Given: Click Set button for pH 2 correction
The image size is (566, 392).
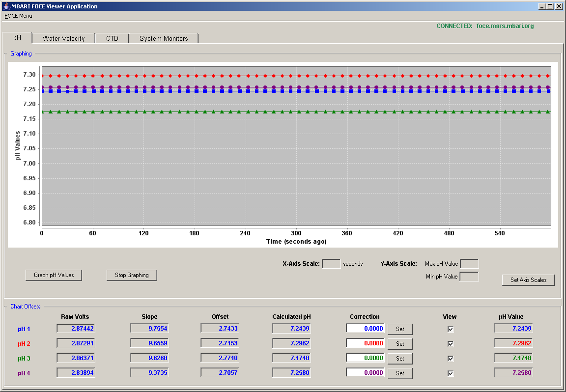Looking at the screenshot, I should 400,344.
